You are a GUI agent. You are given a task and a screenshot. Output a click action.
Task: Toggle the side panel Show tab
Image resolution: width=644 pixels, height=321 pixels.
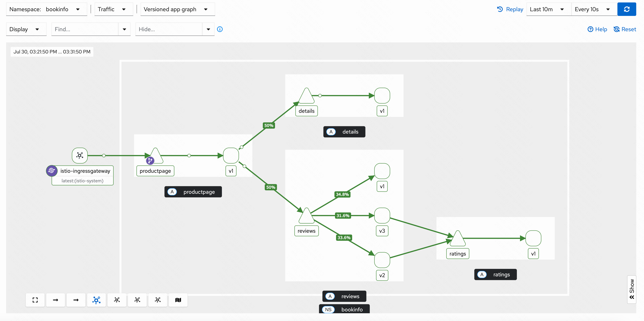pyautogui.click(x=632, y=289)
